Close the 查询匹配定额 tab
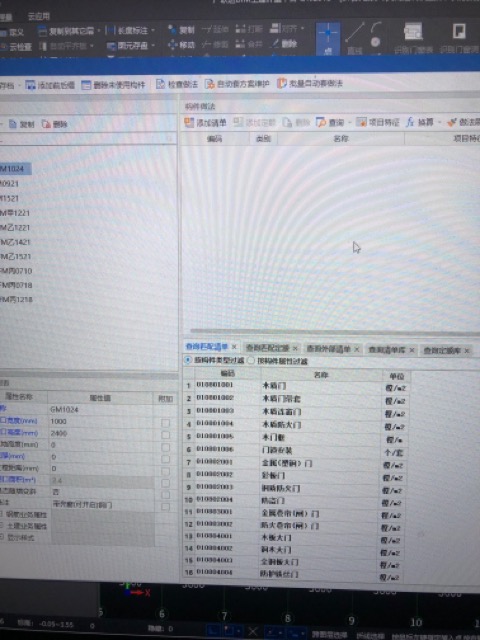The height and width of the screenshot is (640, 480). [295, 348]
